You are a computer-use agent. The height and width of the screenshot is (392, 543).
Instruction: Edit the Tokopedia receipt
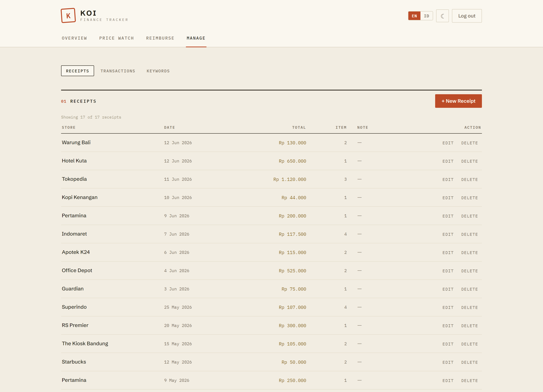click(x=448, y=179)
